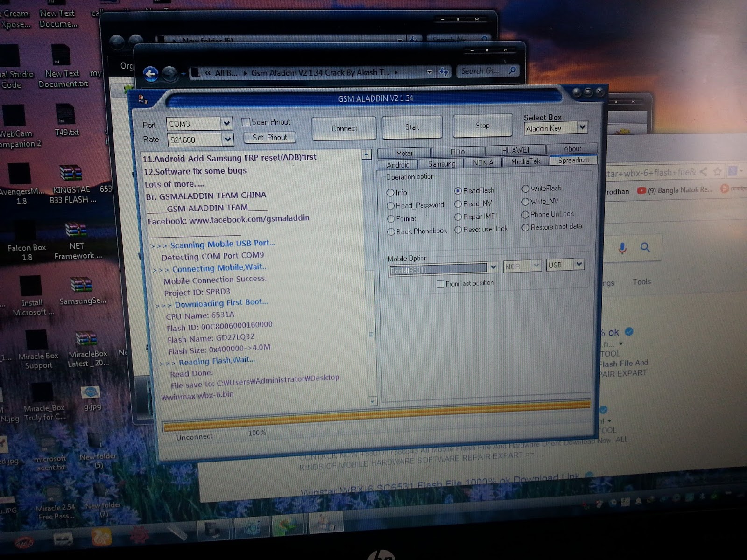Click the share icon in browser address bar

coord(703,172)
